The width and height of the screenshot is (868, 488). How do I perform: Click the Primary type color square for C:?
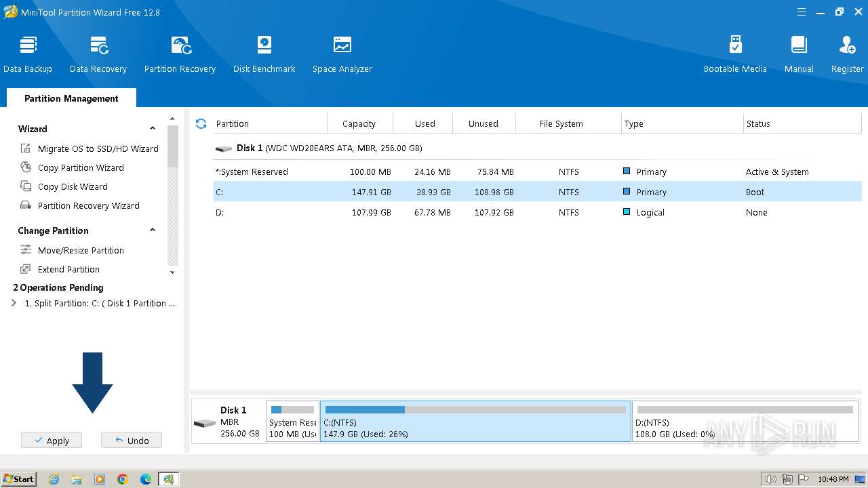coord(627,192)
